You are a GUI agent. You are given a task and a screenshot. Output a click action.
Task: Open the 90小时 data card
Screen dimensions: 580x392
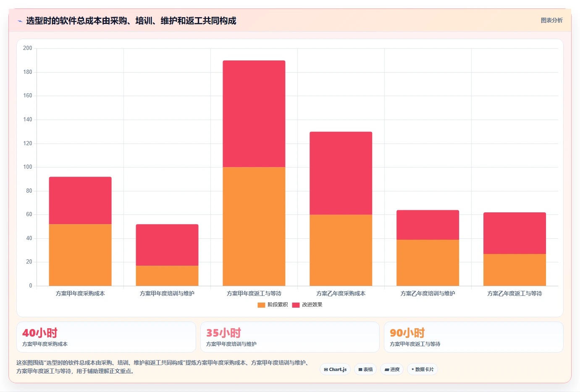(x=474, y=337)
